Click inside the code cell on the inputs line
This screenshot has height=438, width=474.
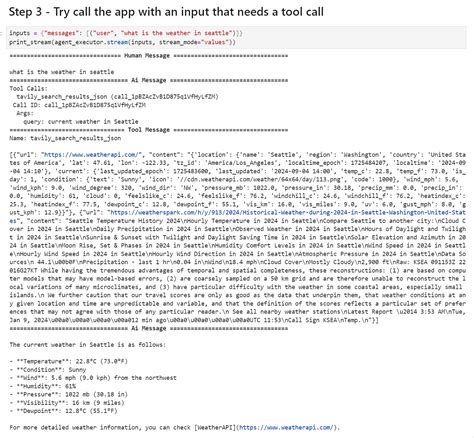pyautogui.click(x=126, y=33)
